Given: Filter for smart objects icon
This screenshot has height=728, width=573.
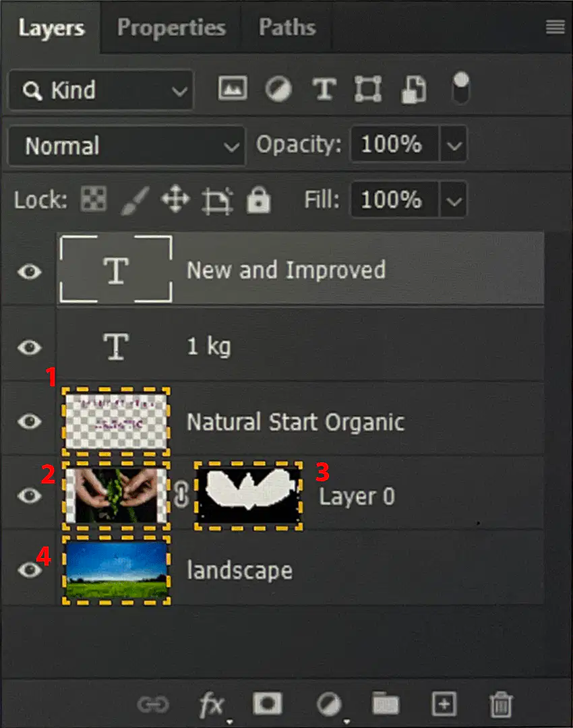Looking at the screenshot, I should click(x=414, y=89).
